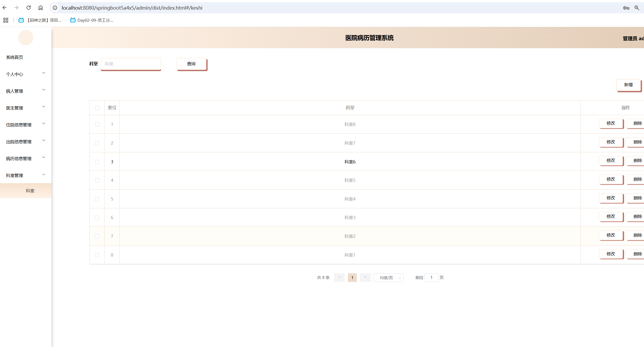This screenshot has width=644, height=347.
Task: Go back with browser back arrow
Action: [x=5, y=8]
